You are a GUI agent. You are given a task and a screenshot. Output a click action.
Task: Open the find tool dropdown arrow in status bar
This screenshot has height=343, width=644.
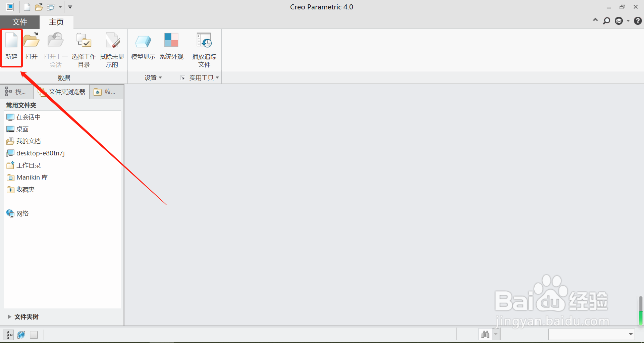coord(496,334)
